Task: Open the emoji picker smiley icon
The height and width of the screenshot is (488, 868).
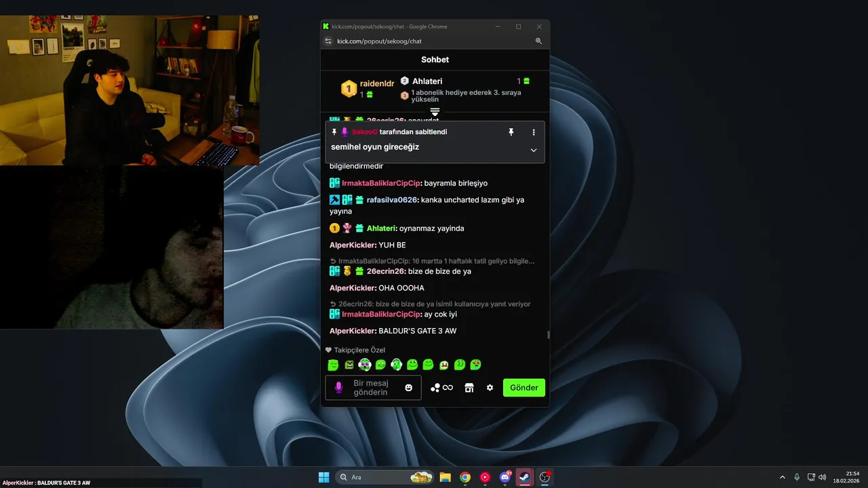Action: (x=409, y=388)
